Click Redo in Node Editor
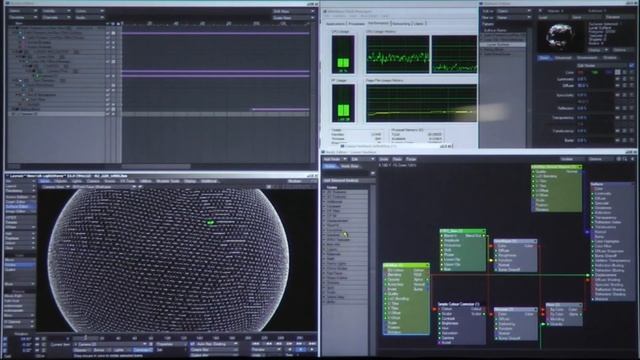640x360 pixels. (x=397, y=159)
